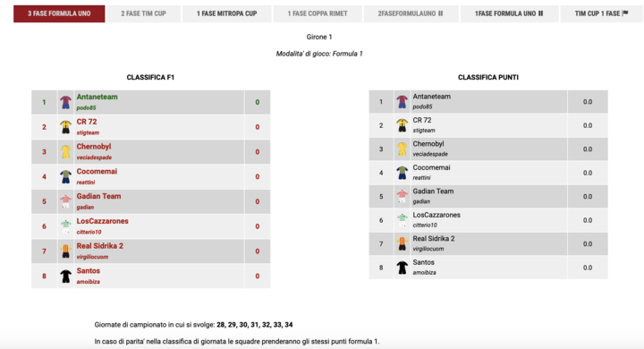Open the 1 Fase Mitropa Cup tab

pyautogui.click(x=226, y=13)
